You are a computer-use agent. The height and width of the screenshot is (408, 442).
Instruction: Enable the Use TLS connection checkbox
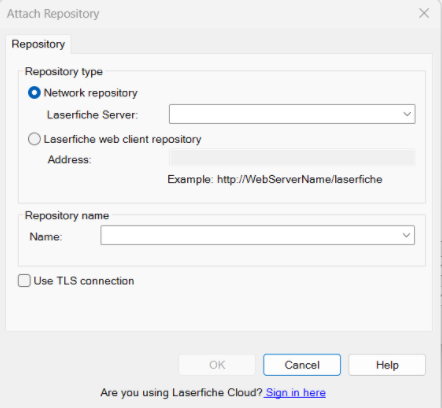click(x=24, y=281)
